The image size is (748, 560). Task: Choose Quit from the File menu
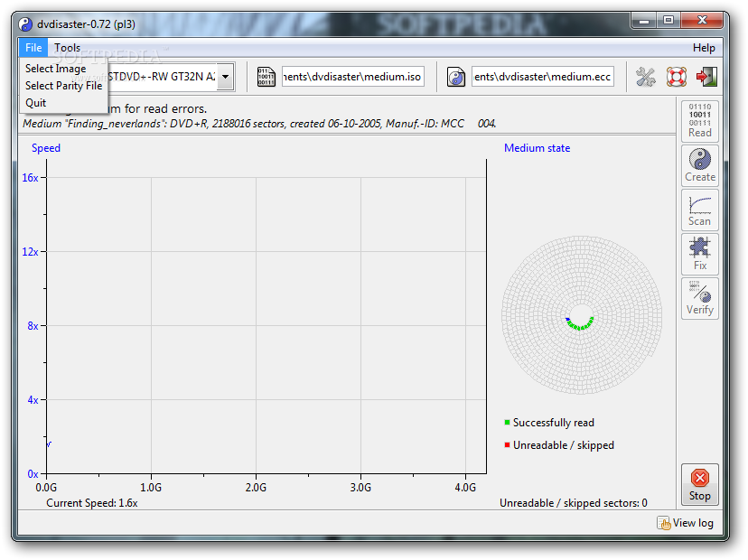tap(36, 103)
